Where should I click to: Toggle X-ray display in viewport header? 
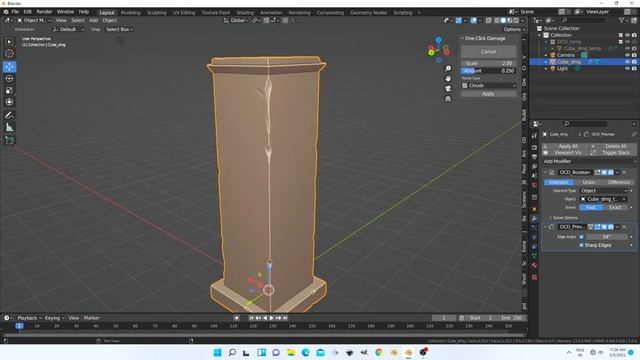point(488,20)
